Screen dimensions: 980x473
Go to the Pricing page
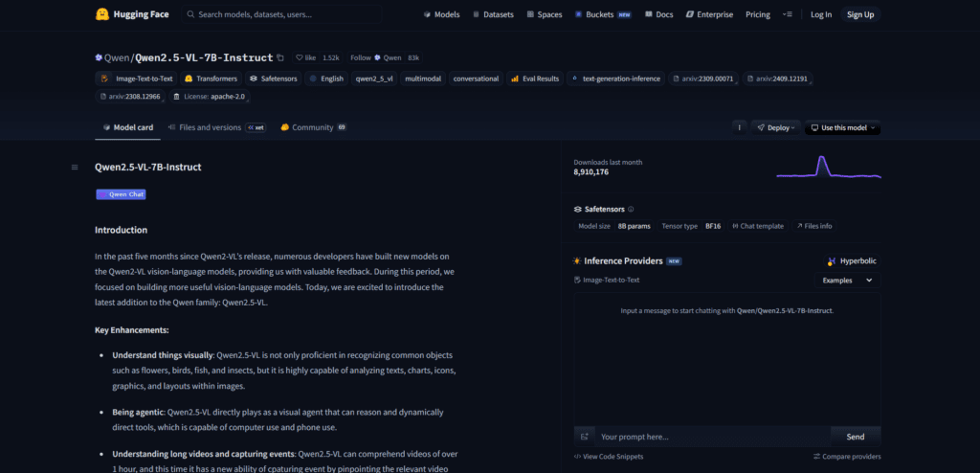(x=758, y=14)
